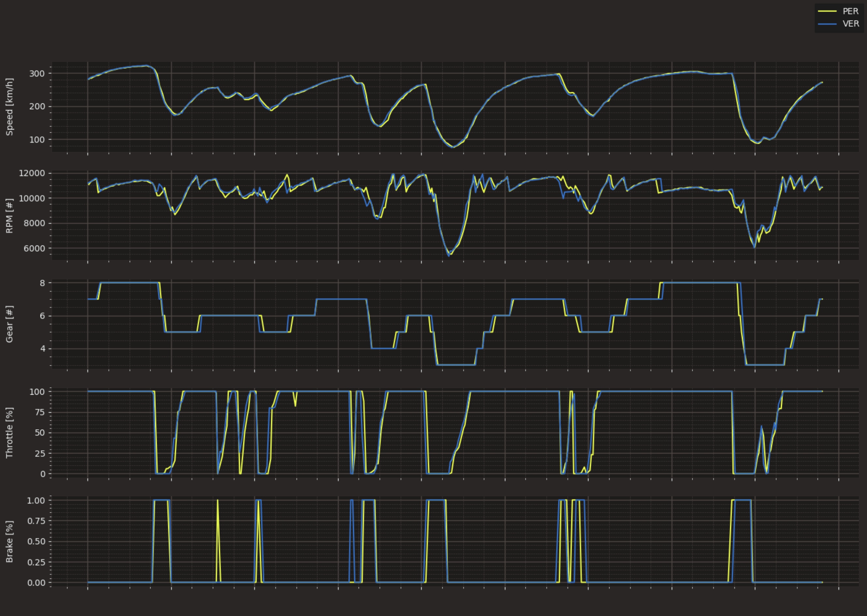Click the "Gear [#]" axis label

(x=9, y=324)
